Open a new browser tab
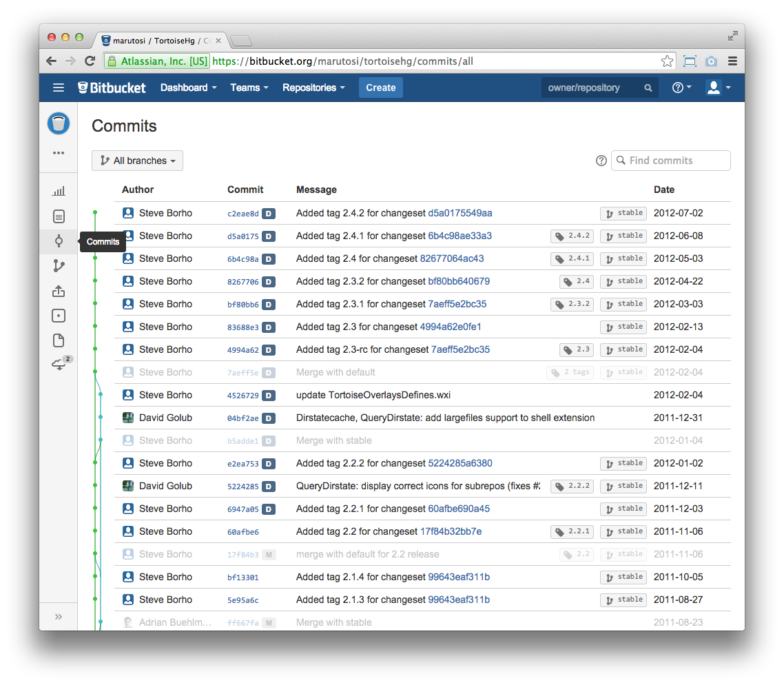The width and height of the screenshot is (784, 685). 241,41
